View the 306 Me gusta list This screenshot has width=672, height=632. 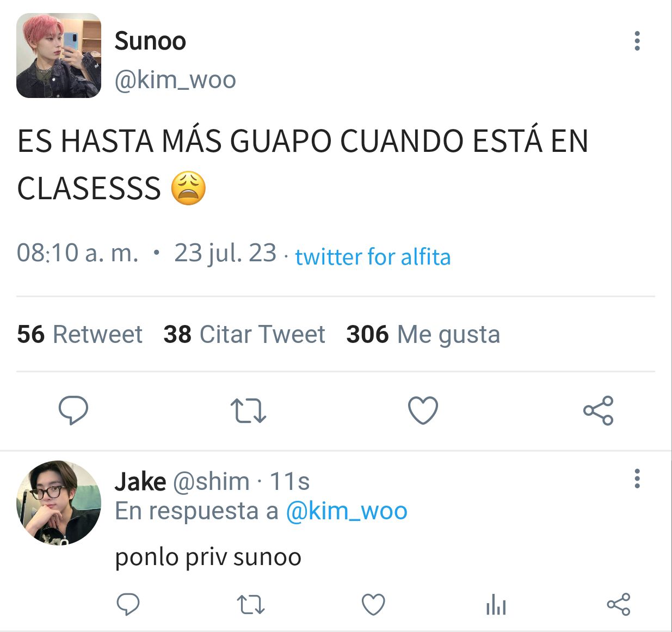423,334
